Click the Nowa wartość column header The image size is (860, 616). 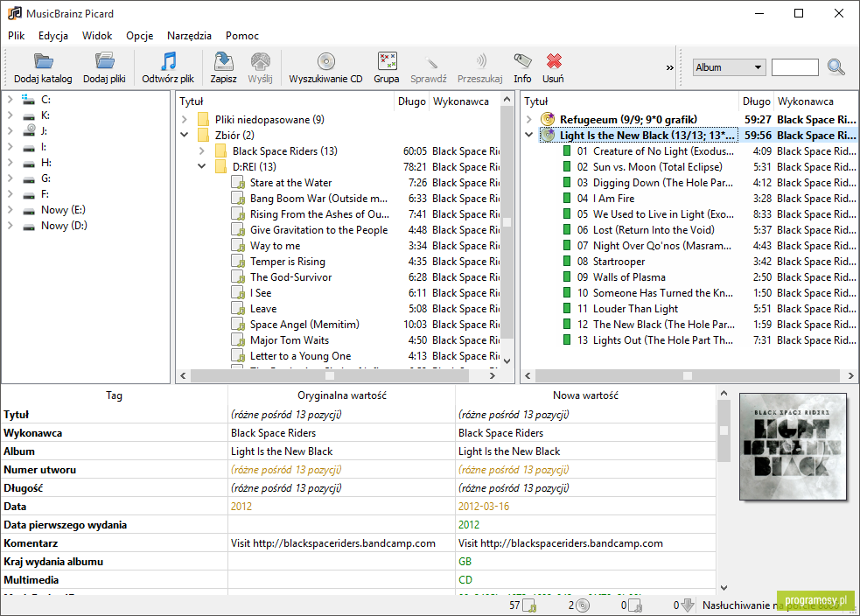coord(585,395)
